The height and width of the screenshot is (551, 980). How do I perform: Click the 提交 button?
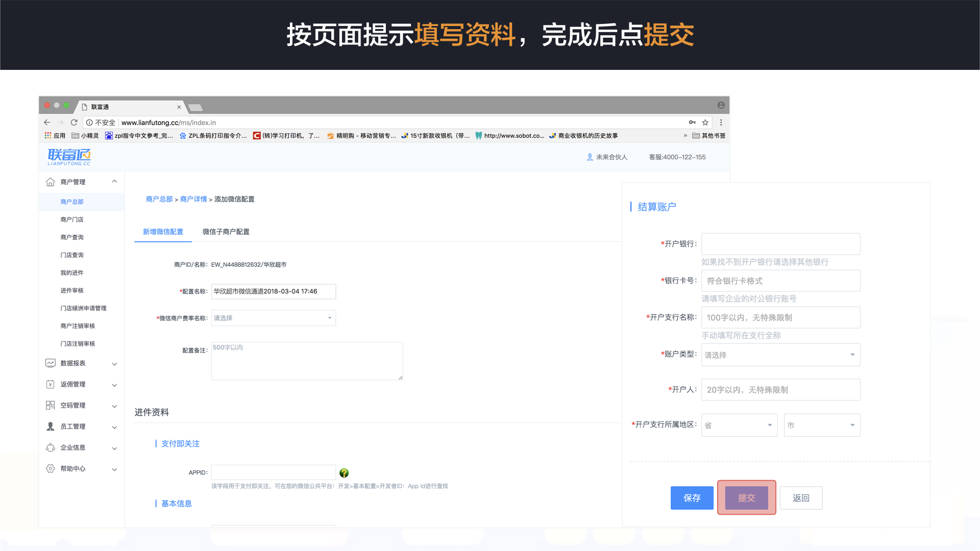tap(746, 497)
